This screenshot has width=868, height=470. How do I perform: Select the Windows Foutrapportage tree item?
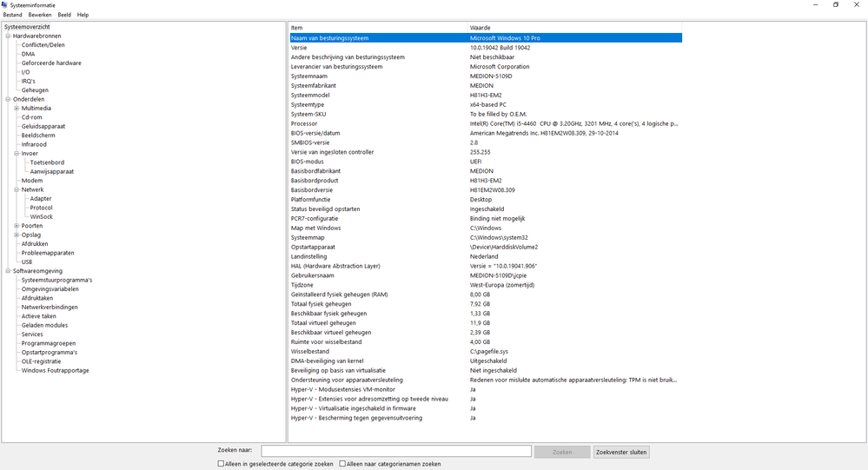pyautogui.click(x=55, y=371)
